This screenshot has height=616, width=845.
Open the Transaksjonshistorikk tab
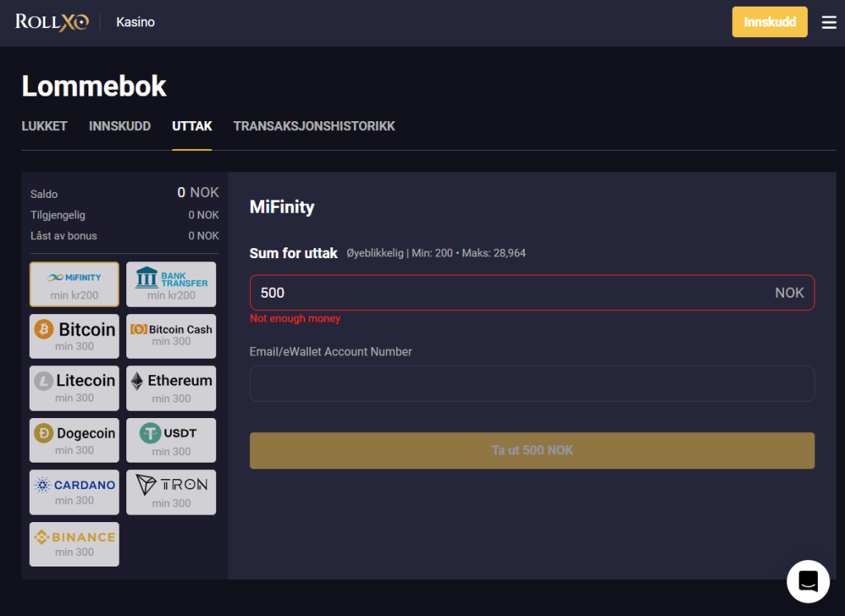coord(314,126)
